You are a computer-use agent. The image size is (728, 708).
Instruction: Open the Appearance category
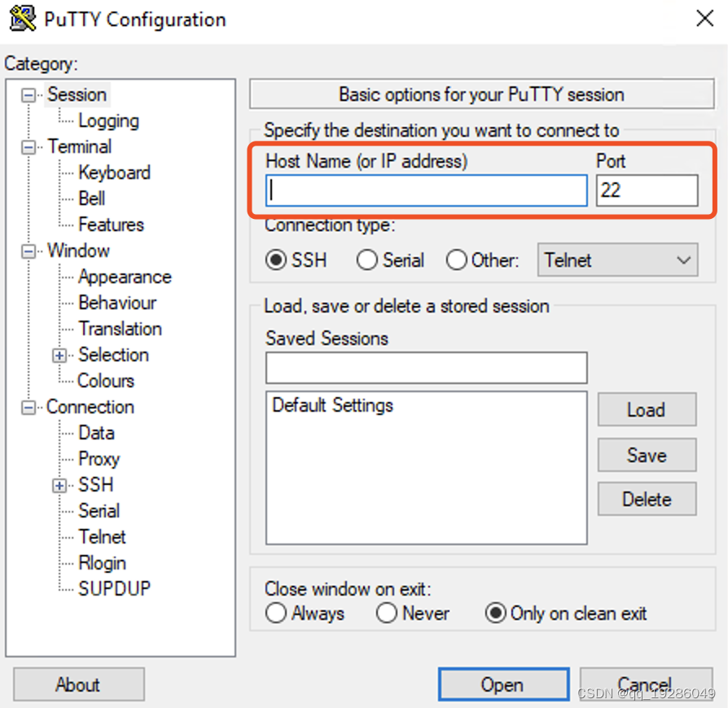[125, 277]
